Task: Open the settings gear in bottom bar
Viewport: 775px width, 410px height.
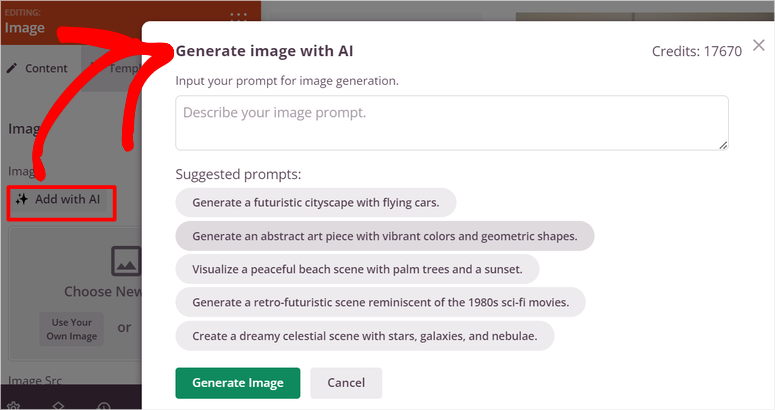Action: click(13, 405)
